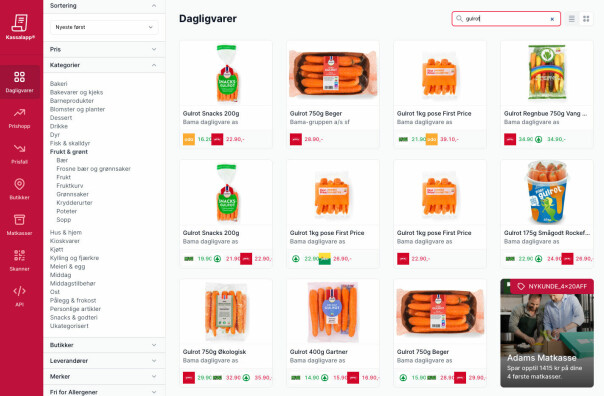Select the Hus & hjem category

coord(65,232)
